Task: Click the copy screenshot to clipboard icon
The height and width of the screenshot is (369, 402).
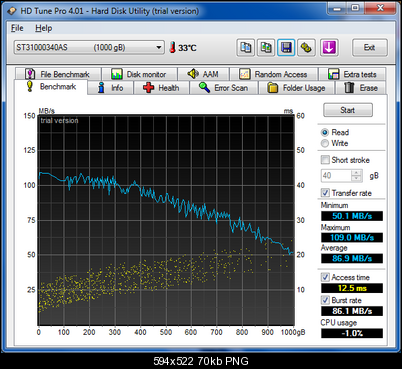Action: [266, 48]
